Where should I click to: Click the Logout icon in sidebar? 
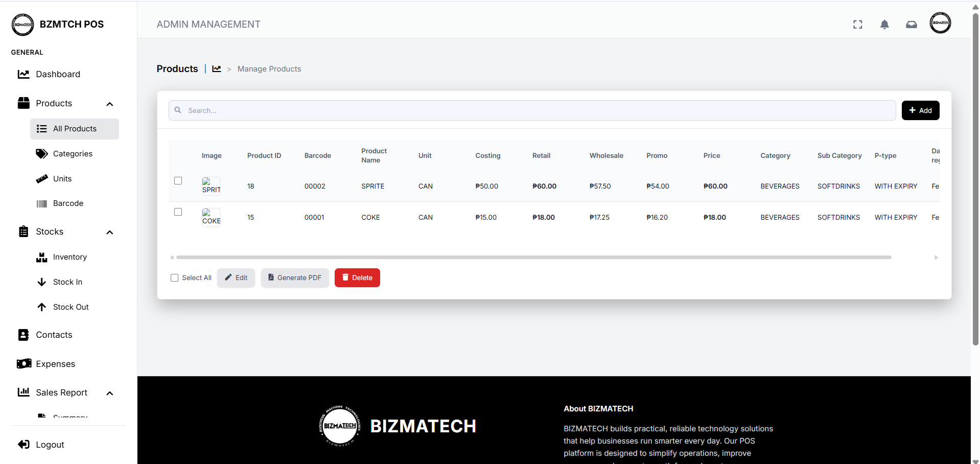point(24,445)
